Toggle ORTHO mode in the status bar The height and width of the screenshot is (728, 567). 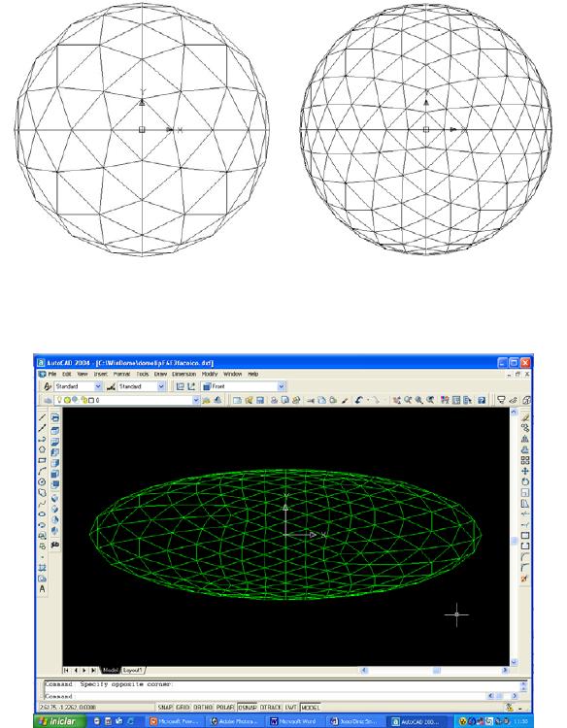[x=203, y=707]
